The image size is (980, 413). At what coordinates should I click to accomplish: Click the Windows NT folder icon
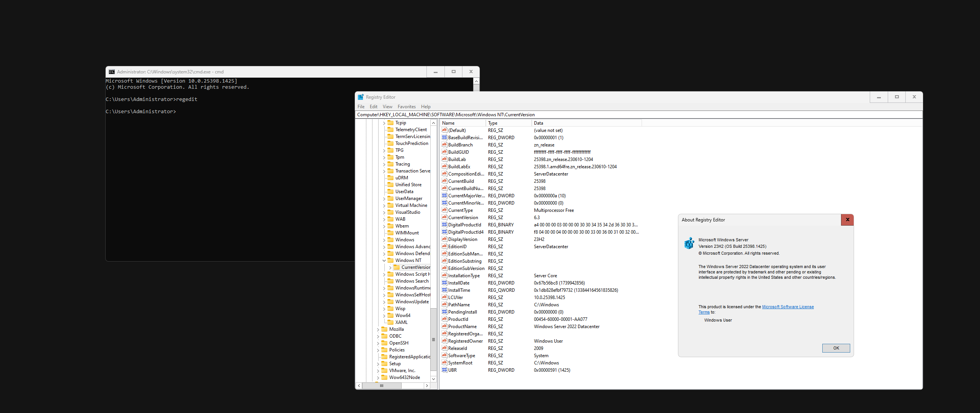tap(390, 260)
